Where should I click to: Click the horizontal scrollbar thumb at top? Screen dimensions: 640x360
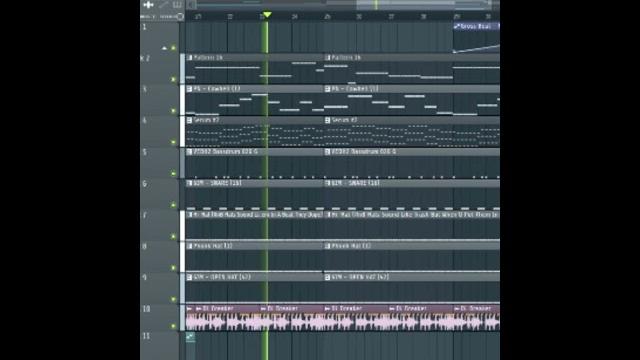(423, 5)
